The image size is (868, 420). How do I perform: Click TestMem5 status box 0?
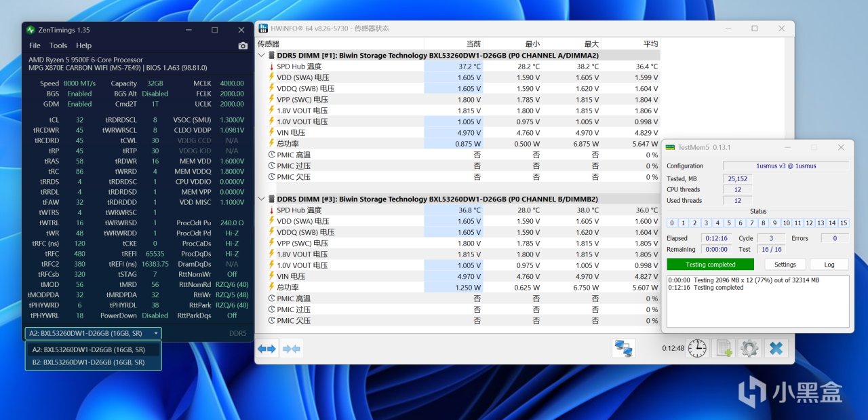[671, 223]
